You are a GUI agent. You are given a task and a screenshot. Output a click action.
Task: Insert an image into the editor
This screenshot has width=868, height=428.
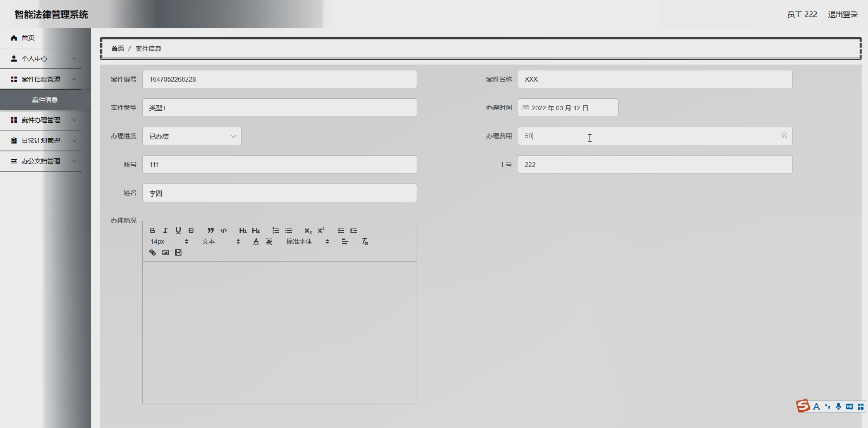coord(165,253)
